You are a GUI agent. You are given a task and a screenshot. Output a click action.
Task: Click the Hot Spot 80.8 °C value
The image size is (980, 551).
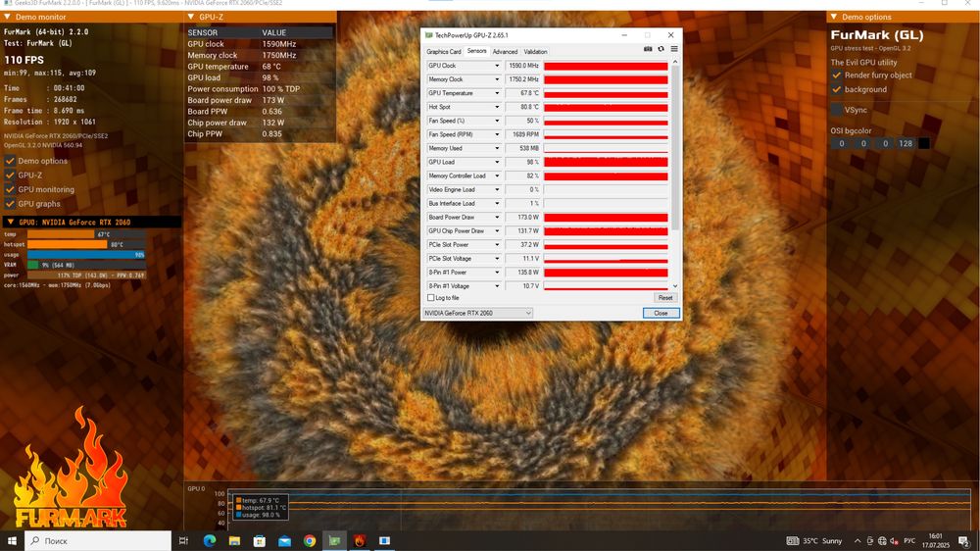522,107
